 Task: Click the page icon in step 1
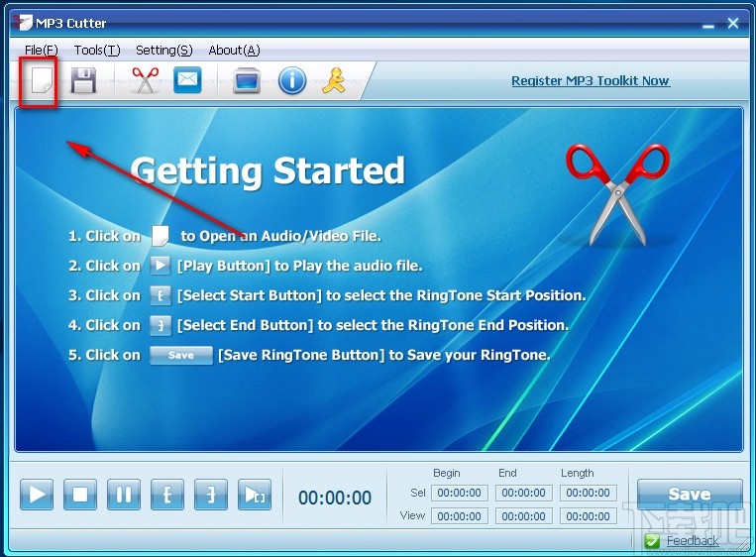point(161,236)
